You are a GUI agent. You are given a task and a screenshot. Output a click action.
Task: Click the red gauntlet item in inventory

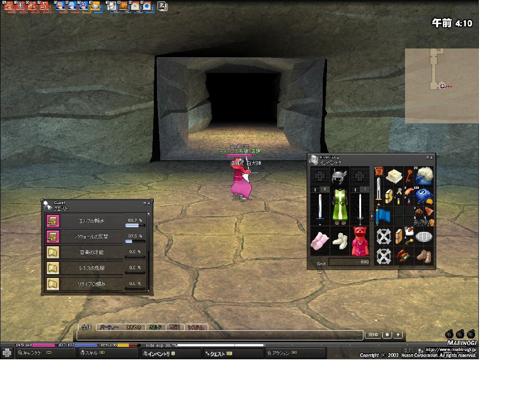404,256
